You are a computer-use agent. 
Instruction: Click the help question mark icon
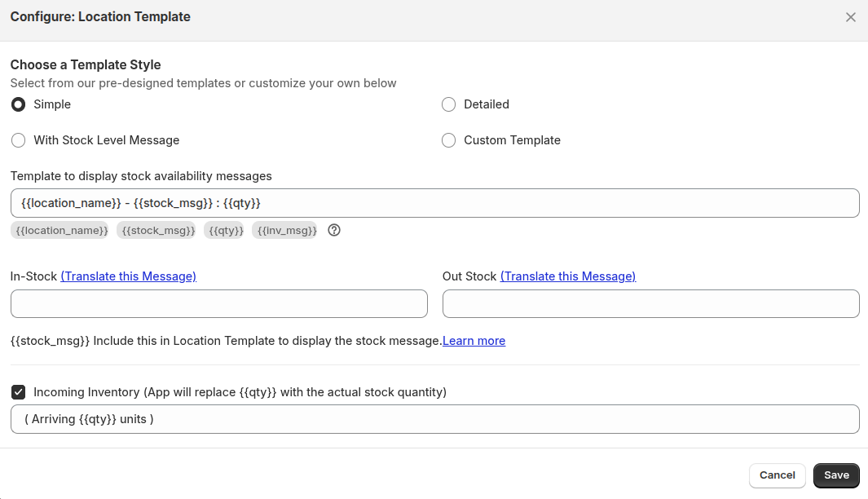tap(334, 230)
